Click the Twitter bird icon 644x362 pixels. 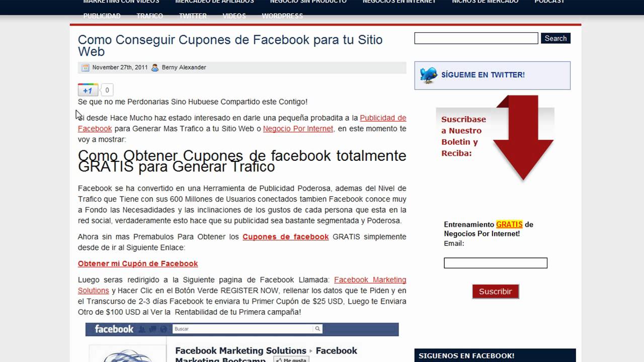(x=429, y=75)
